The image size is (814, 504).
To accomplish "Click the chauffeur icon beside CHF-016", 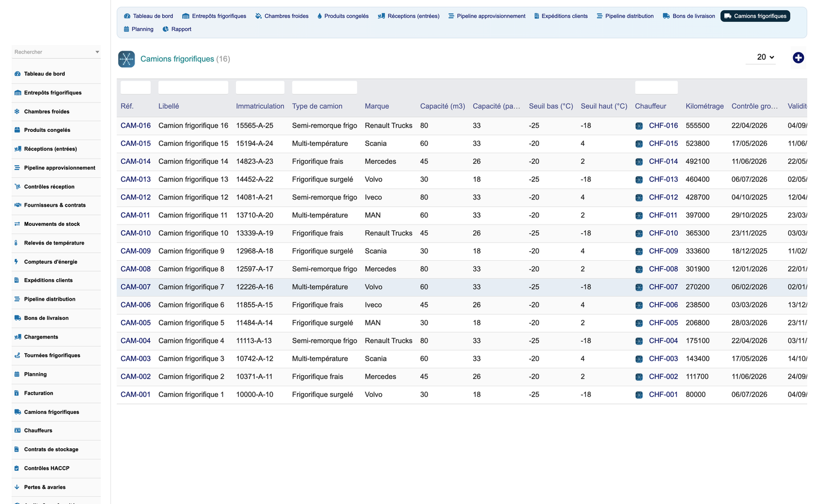I will 639,126.
